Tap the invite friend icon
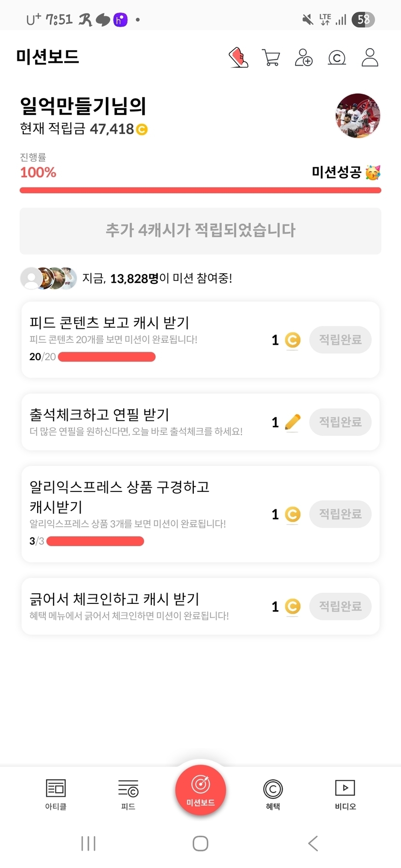 303,57
